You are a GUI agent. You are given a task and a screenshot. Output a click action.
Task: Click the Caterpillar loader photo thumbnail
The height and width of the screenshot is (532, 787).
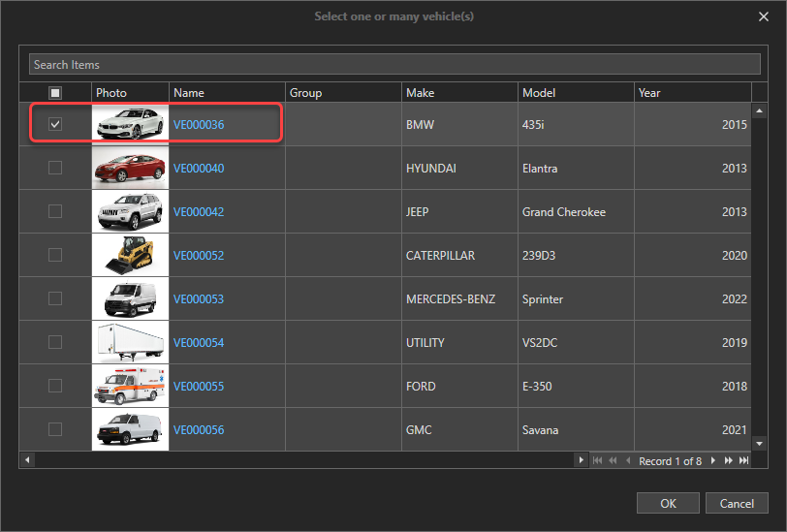[x=130, y=255]
